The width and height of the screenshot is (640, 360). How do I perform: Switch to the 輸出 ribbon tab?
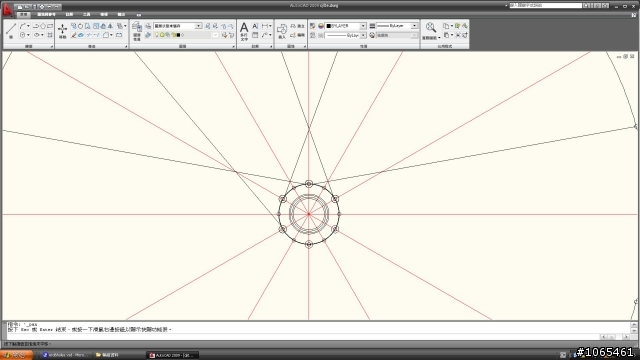121,14
